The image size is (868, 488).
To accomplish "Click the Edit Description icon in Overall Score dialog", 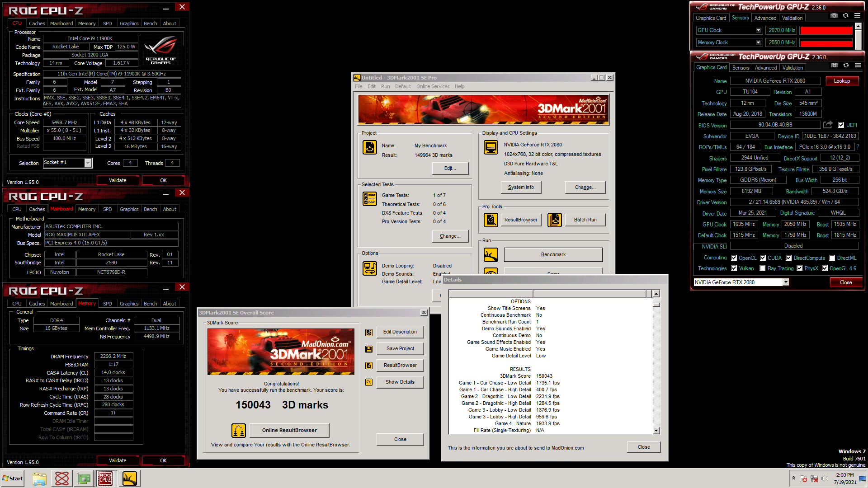I will 369,333.
